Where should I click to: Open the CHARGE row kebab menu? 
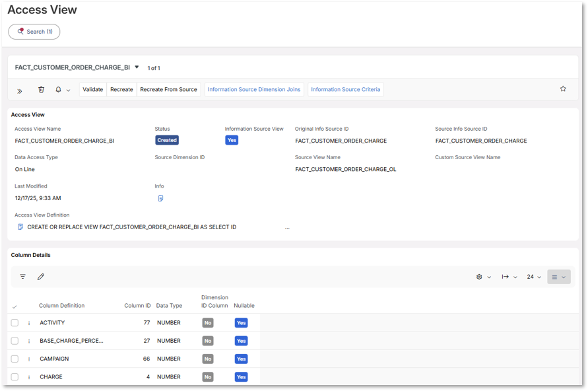pyautogui.click(x=29, y=377)
